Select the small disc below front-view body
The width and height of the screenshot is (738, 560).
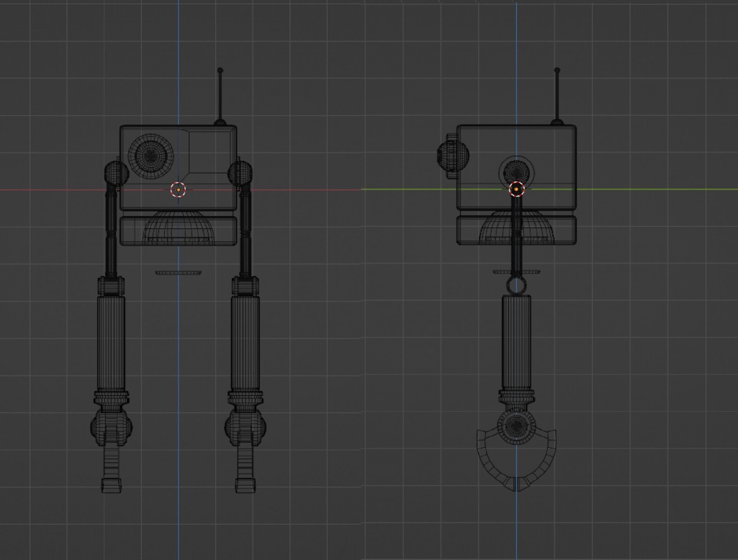point(178,273)
